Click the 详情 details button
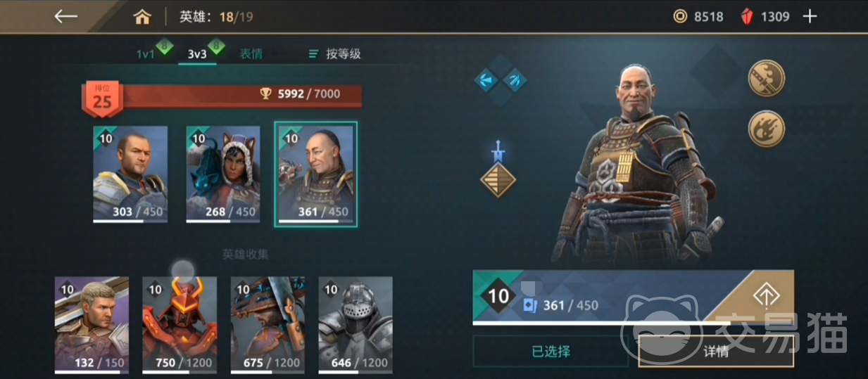868x379 pixels. click(x=716, y=351)
